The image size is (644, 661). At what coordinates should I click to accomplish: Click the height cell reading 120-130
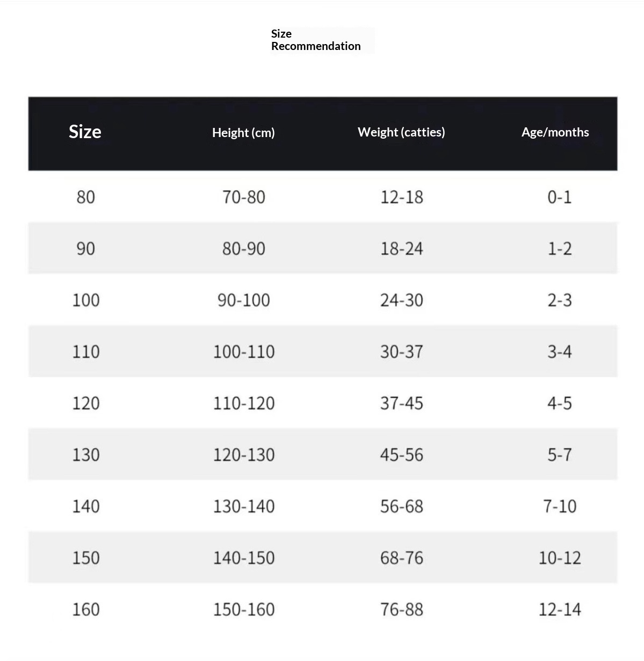click(244, 455)
